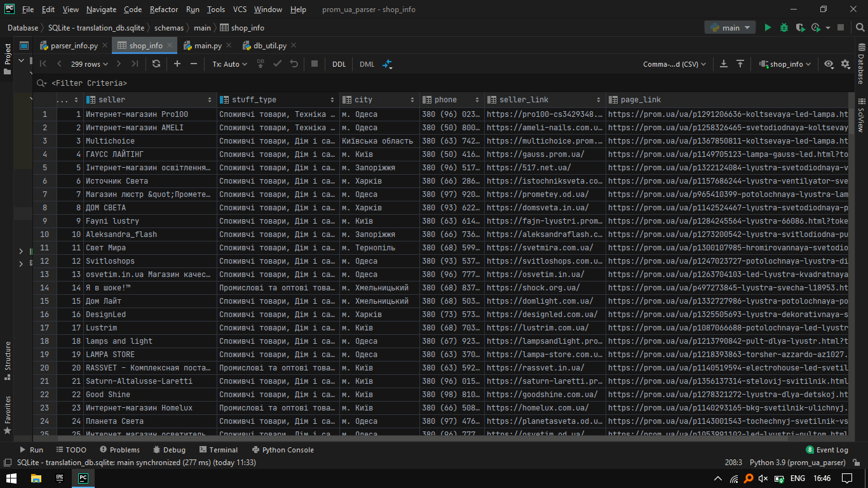Open the Database side panel
Image resolution: width=868 pixels, height=488 pixels.
860,64
